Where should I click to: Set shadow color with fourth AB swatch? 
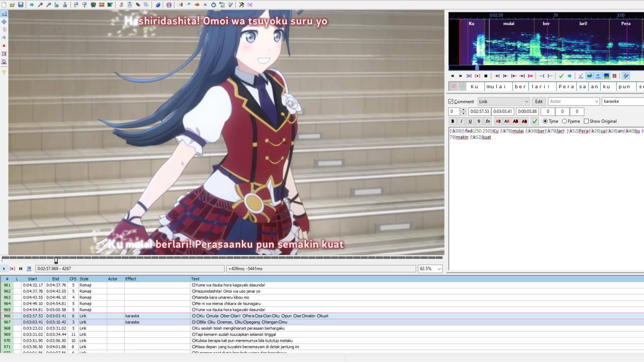coord(524,121)
